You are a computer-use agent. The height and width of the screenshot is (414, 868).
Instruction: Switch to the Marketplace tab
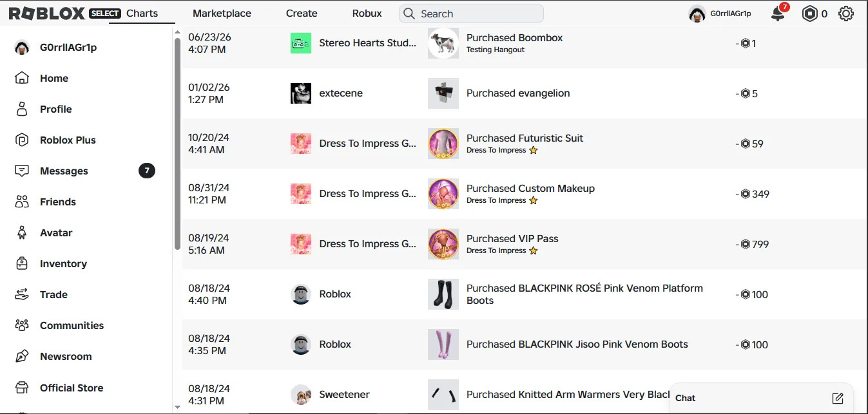point(222,14)
